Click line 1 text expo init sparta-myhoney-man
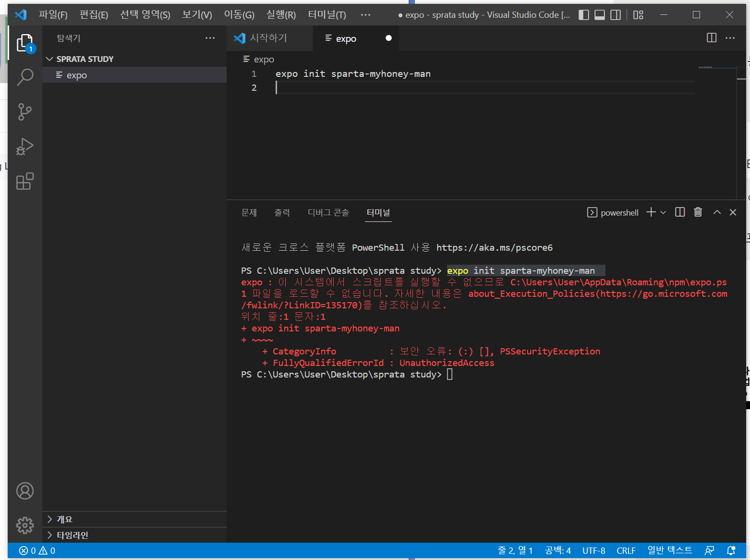 [x=353, y=73]
